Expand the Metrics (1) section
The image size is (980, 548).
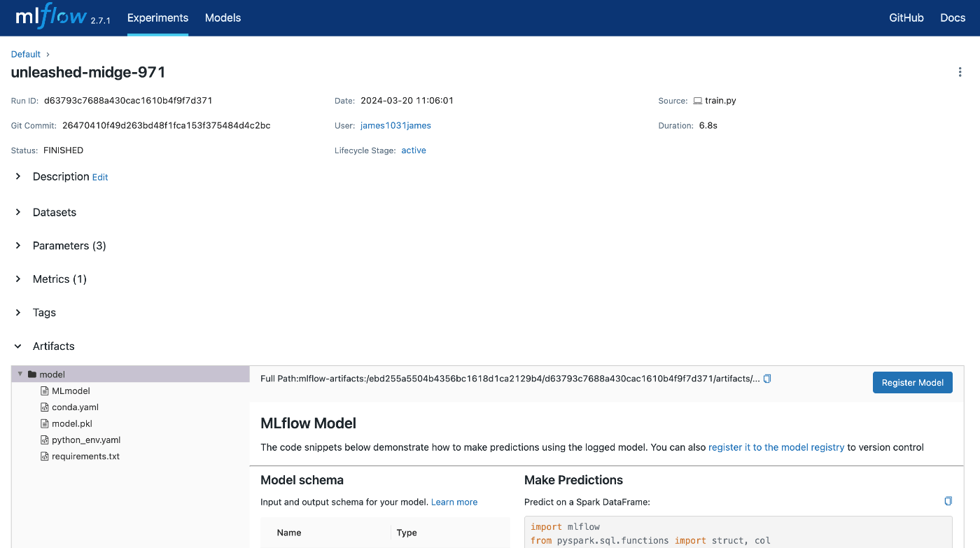tap(18, 279)
